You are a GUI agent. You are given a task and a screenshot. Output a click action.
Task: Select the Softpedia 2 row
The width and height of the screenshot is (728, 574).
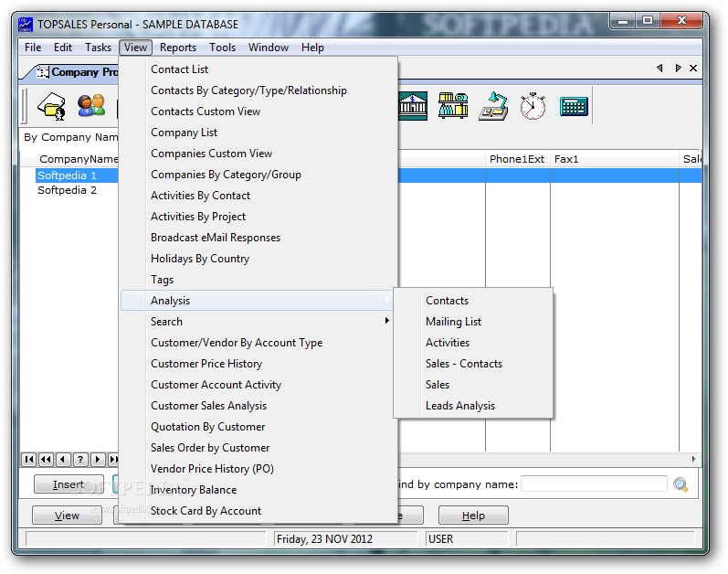click(67, 190)
